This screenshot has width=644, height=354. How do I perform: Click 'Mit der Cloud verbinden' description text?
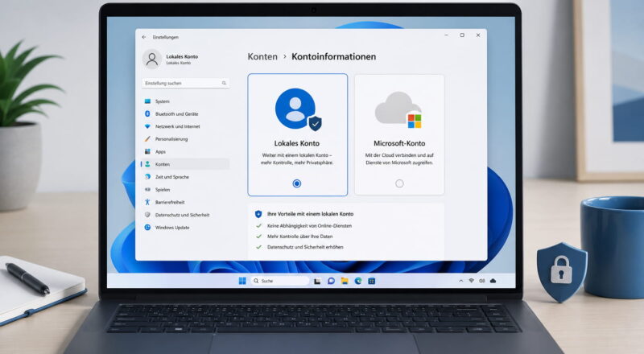pyautogui.click(x=399, y=159)
